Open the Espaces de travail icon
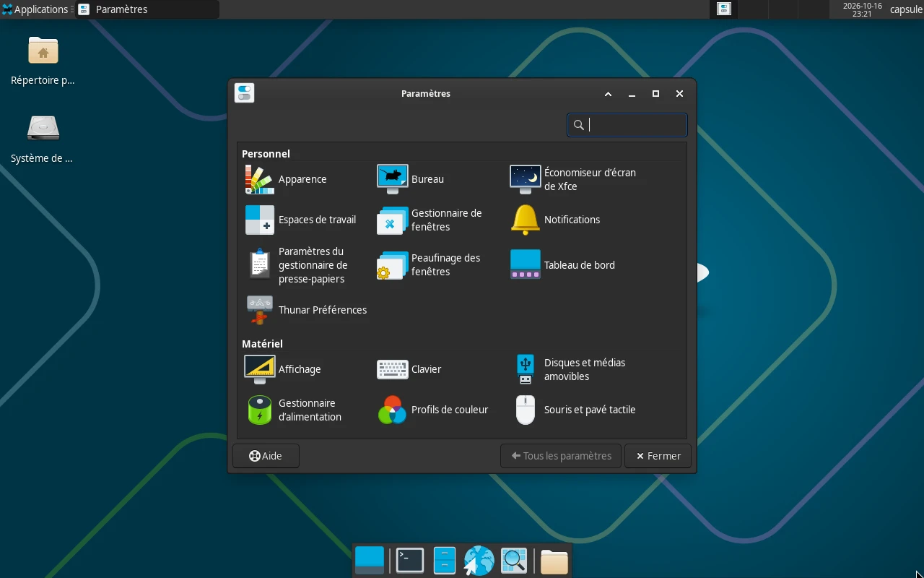The height and width of the screenshot is (578, 924). (x=260, y=220)
